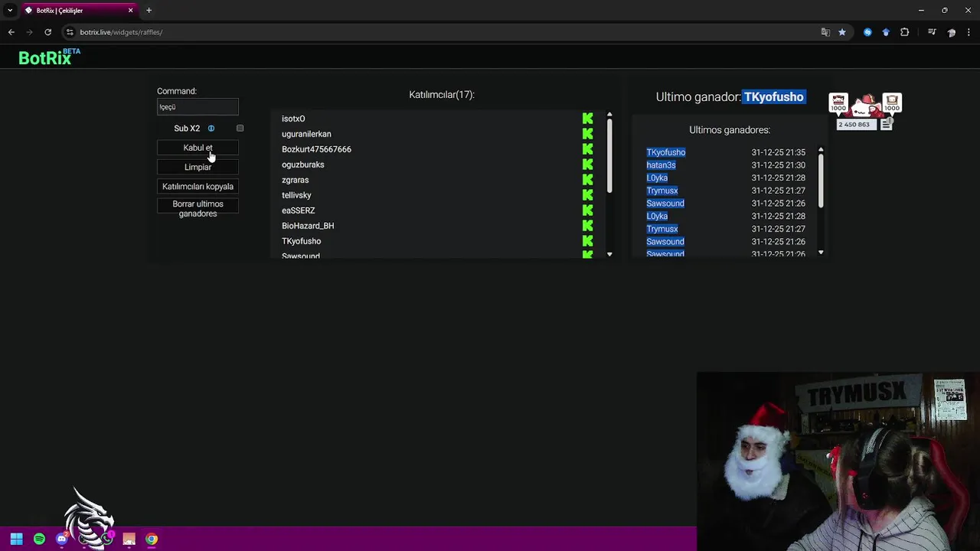Reload the botrix.live page
This screenshot has height=551, width=980.
pos(47,32)
